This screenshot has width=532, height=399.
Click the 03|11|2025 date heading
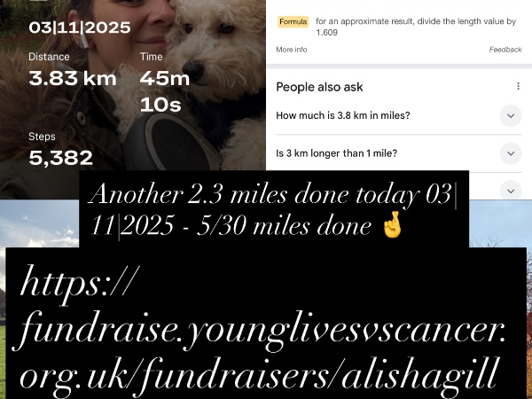pyautogui.click(x=80, y=27)
